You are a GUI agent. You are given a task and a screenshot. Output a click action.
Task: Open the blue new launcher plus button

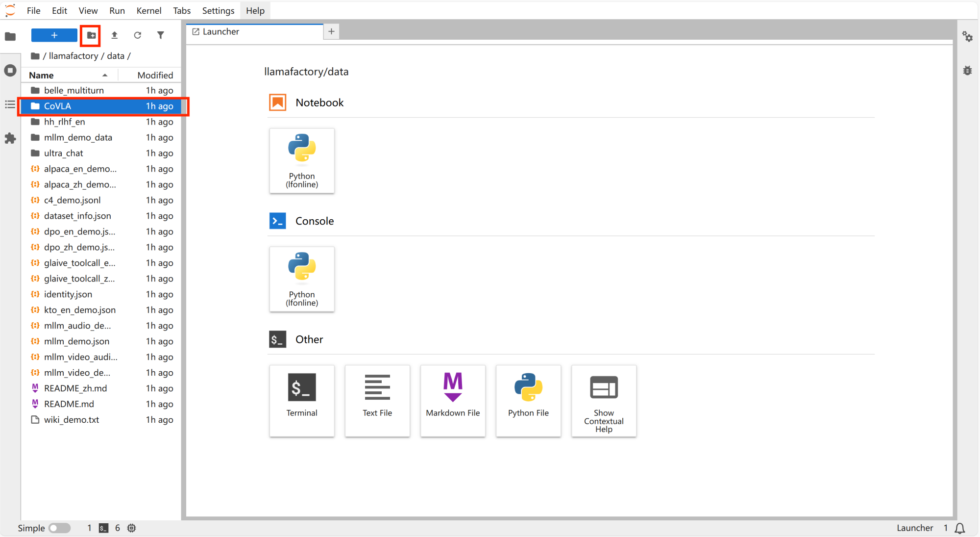pyautogui.click(x=54, y=35)
